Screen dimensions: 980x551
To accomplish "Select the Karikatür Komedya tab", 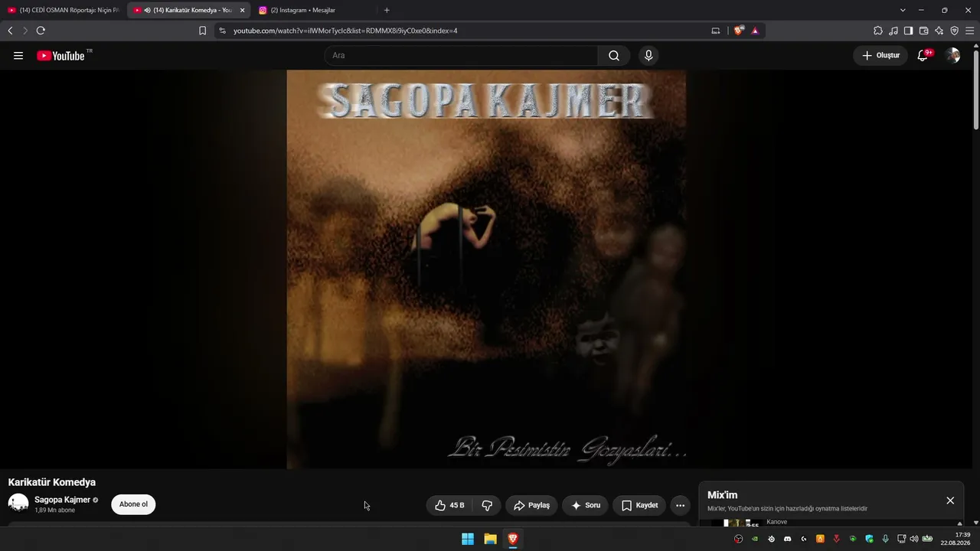I will (188, 10).
